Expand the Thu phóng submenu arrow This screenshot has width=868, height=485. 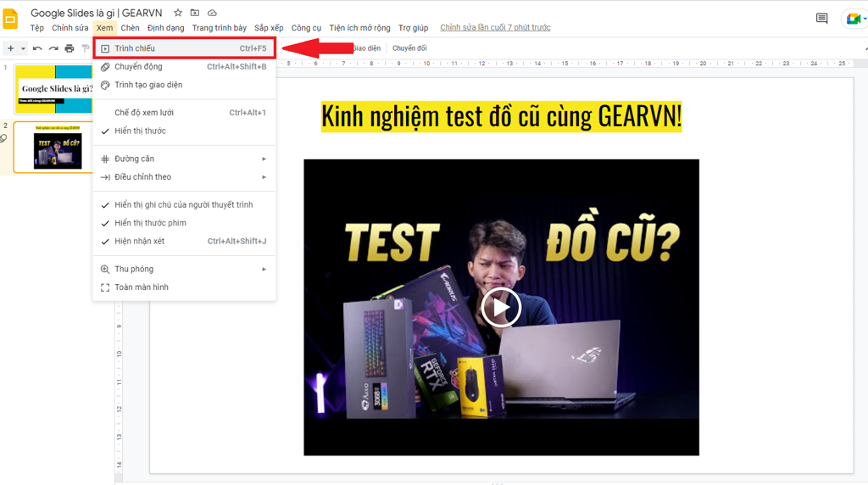[x=264, y=269]
